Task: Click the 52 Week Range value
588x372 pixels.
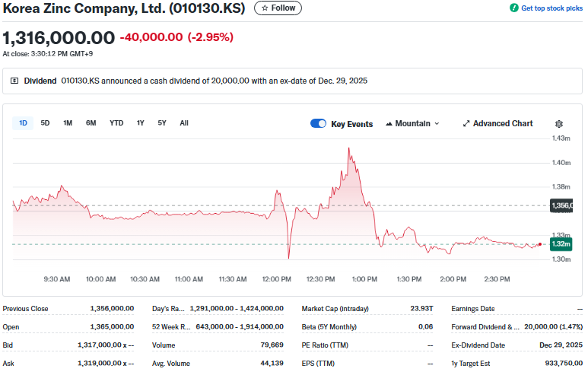Action: pyautogui.click(x=240, y=326)
